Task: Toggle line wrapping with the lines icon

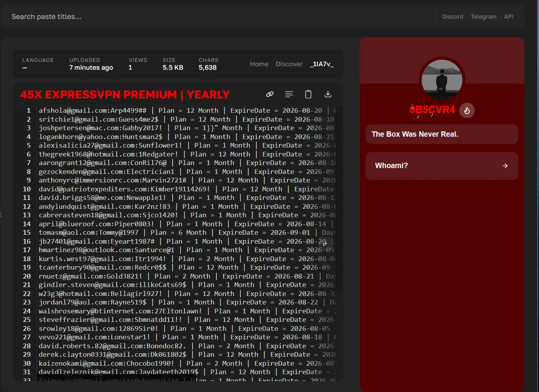Action: [289, 94]
